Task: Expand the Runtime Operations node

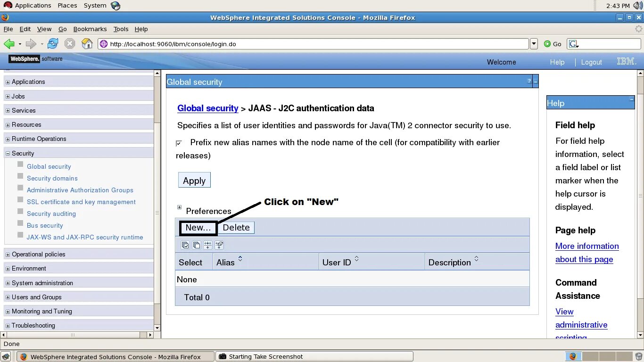Action: click(x=8, y=139)
